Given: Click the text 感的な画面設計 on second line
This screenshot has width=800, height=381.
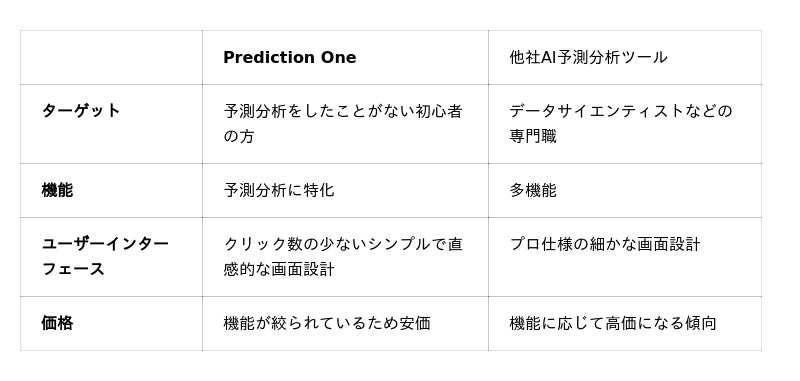Looking at the screenshot, I should click(x=279, y=269).
